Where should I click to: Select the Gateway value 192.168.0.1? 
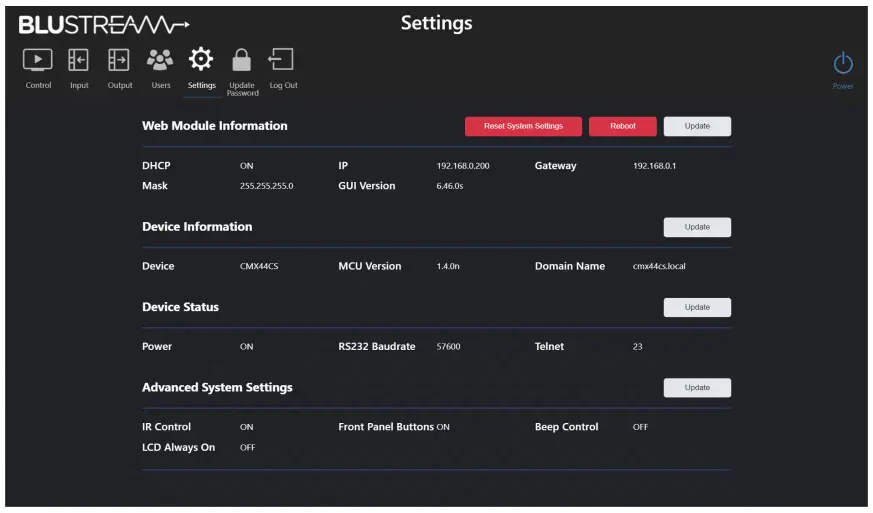point(654,166)
